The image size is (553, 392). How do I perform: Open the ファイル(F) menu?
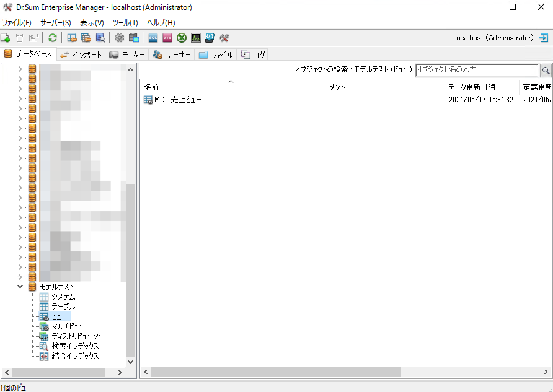pos(17,23)
